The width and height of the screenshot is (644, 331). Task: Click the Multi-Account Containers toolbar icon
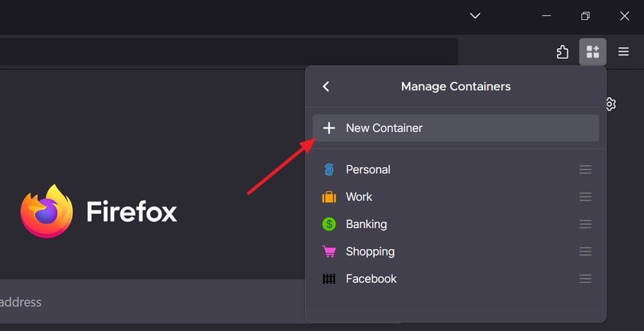point(592,52)
